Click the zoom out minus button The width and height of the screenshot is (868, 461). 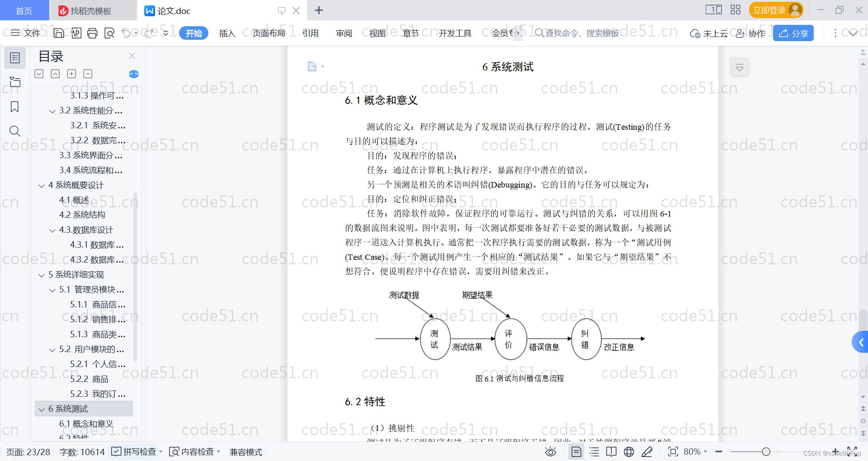pyautogui.click(x=719, y=452)
